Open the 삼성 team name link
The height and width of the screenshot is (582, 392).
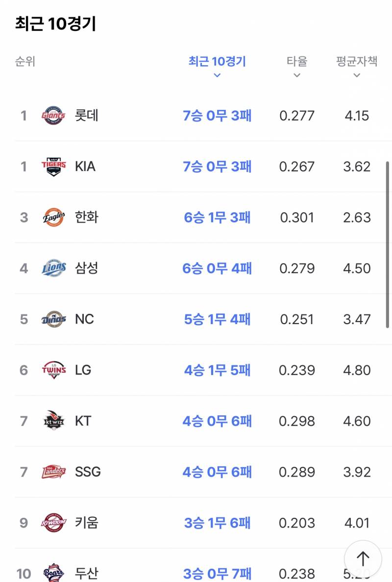[x=86, y=268]
